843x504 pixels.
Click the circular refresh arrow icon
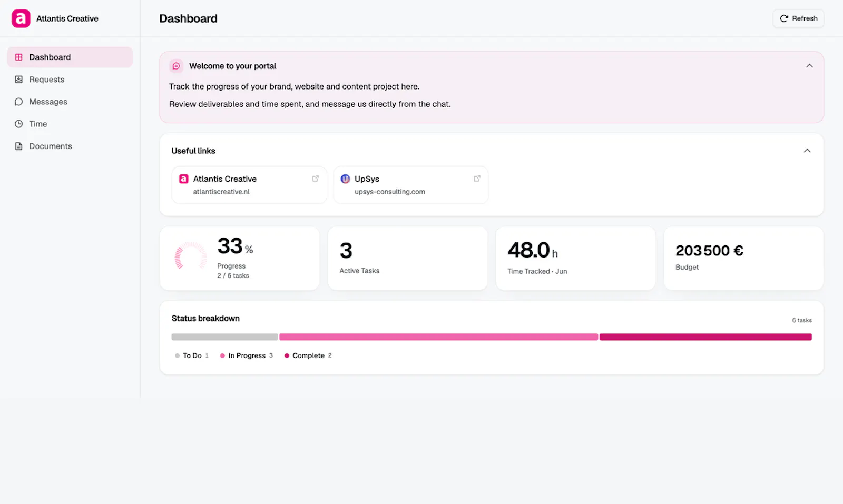pos(784,18)
